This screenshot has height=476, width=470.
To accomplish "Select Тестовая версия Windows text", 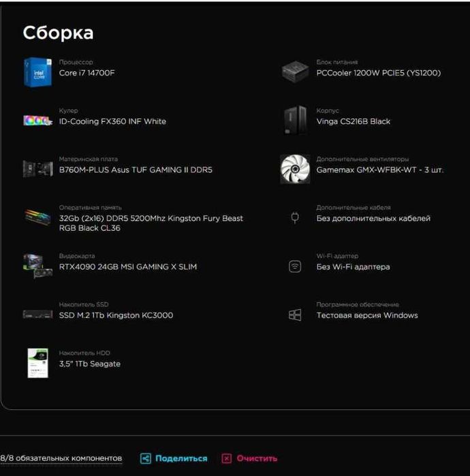I will coord(367,315).
